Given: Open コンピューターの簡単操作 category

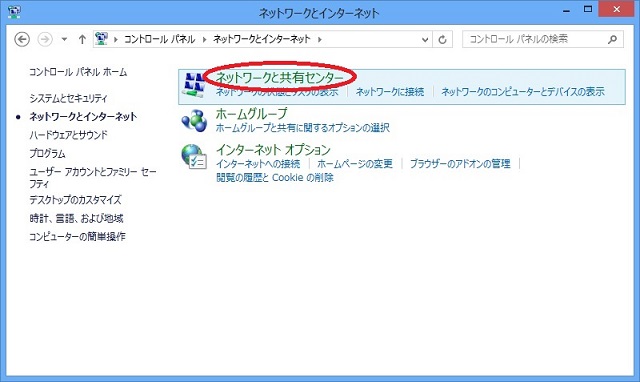Looking at the screenshot, I should click(x=77, y=237).
